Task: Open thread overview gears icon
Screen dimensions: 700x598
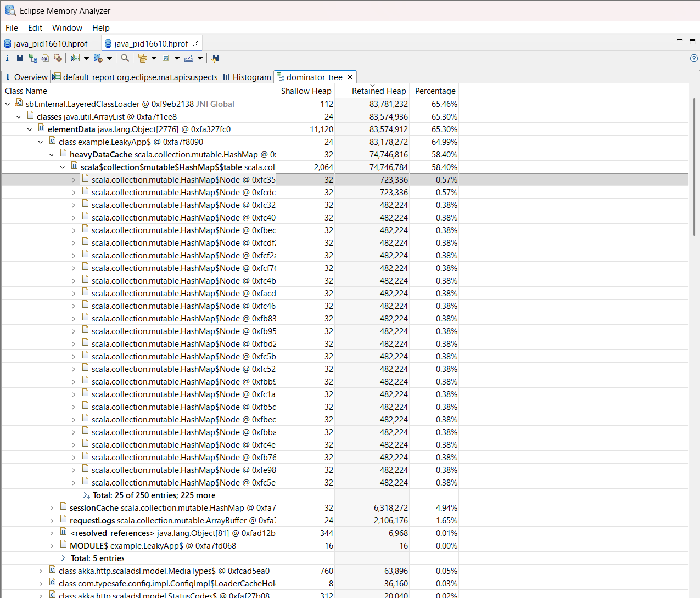Action: click(x=58, y=58)
